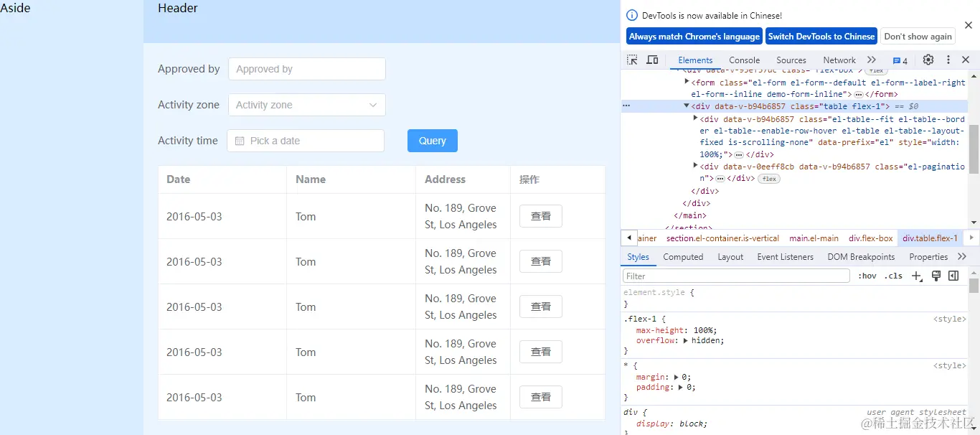Expand the el-pagination div node
The width and height of the screenshot is (980, 435).
695,166
